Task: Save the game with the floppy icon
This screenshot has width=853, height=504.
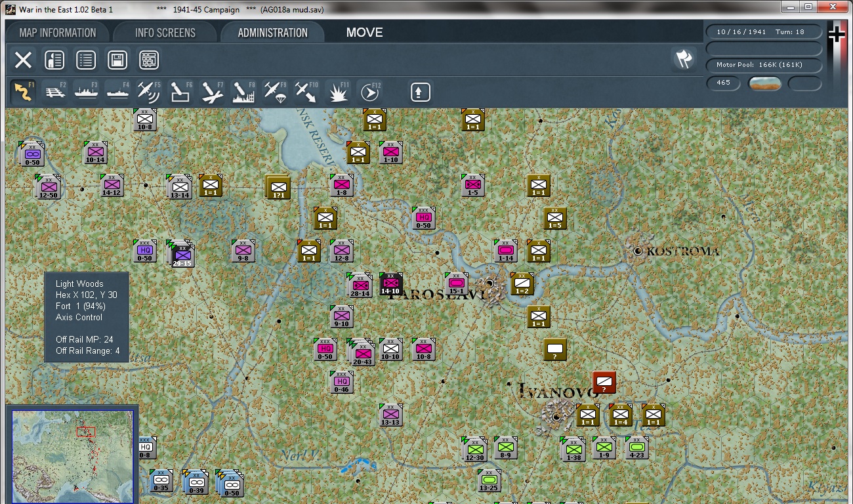Action: [117, 60]
